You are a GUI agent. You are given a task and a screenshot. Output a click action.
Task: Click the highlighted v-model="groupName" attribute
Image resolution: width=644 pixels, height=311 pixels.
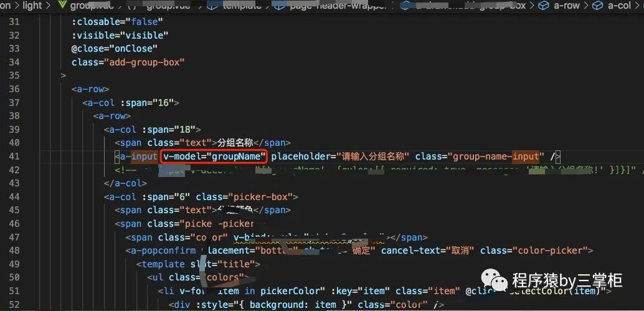tap(214, 156)
